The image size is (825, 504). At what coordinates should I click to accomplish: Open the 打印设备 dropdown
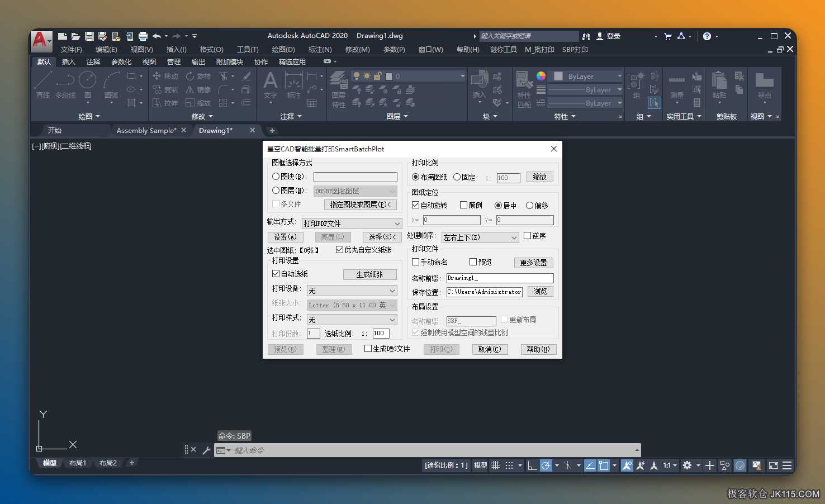click(352, 291)
